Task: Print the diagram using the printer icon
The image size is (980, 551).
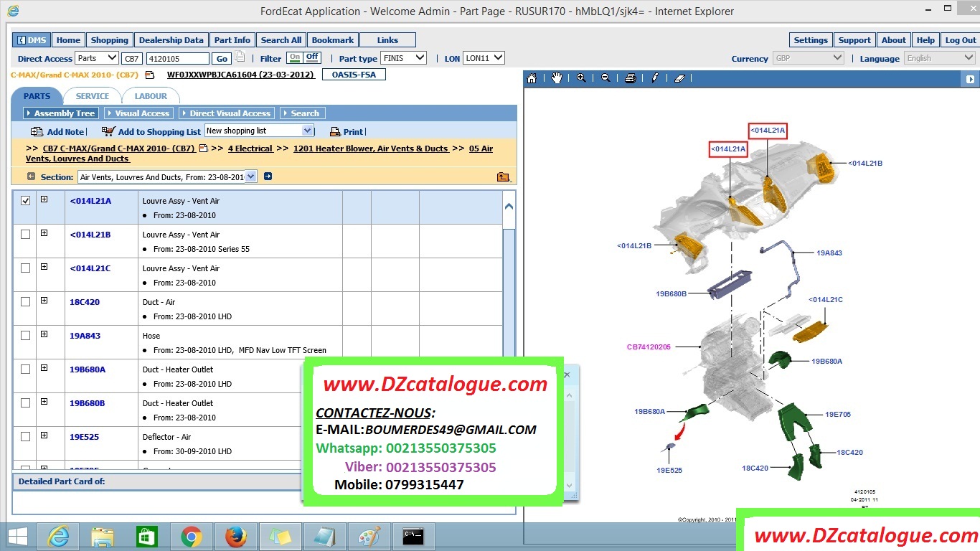Action: (x=630, y=78)
